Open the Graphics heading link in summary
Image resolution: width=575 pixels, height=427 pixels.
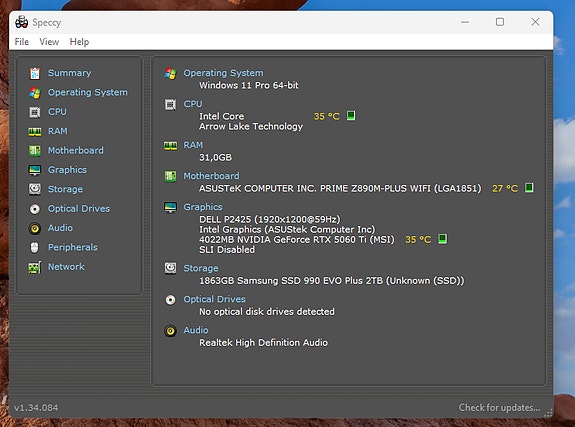tap(203, 207)
